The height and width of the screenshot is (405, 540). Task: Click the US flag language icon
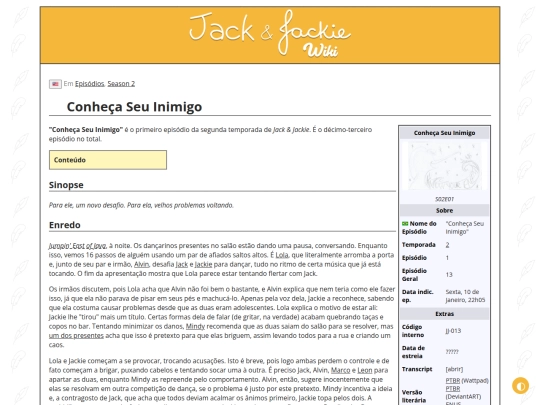tap(55, 84)
